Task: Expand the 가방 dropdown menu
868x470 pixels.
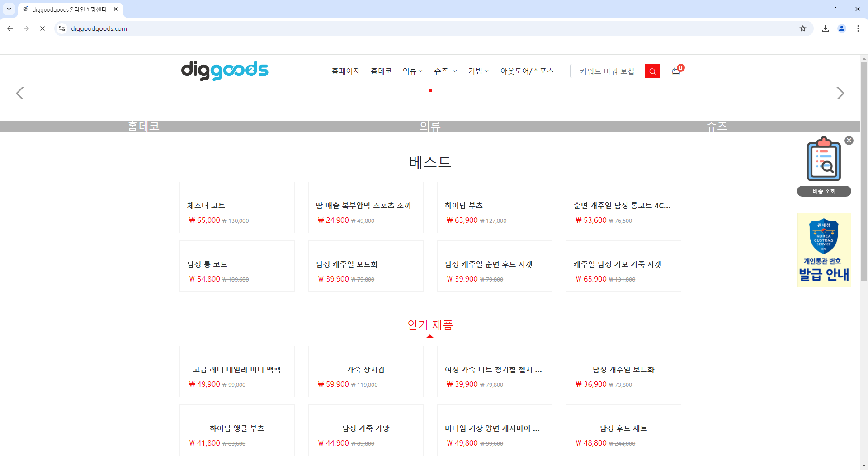Action: pos(478,71)
